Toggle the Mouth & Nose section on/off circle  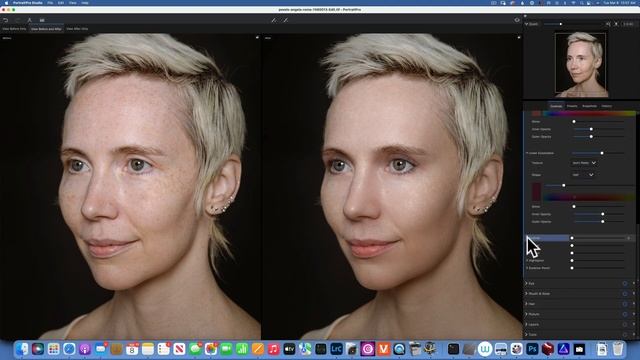[625, 293]
